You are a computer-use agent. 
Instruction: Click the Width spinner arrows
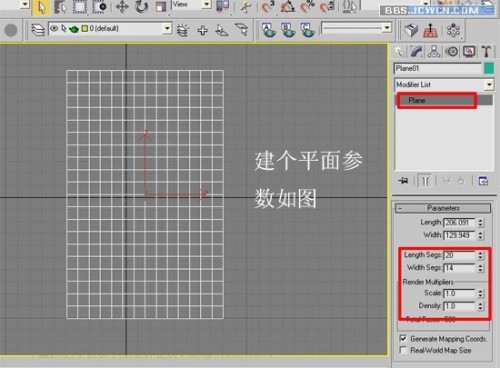click(480, 235)
